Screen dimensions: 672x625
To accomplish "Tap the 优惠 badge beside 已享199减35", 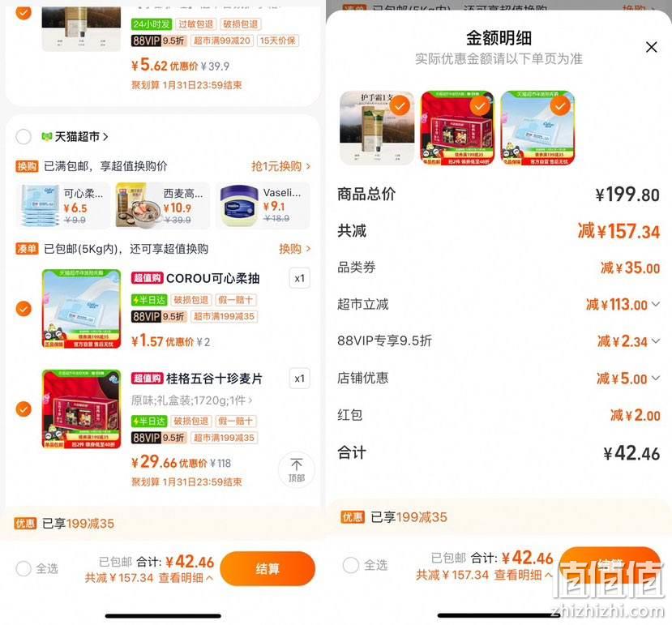I will pyautogui.click(x=25, y=524).
